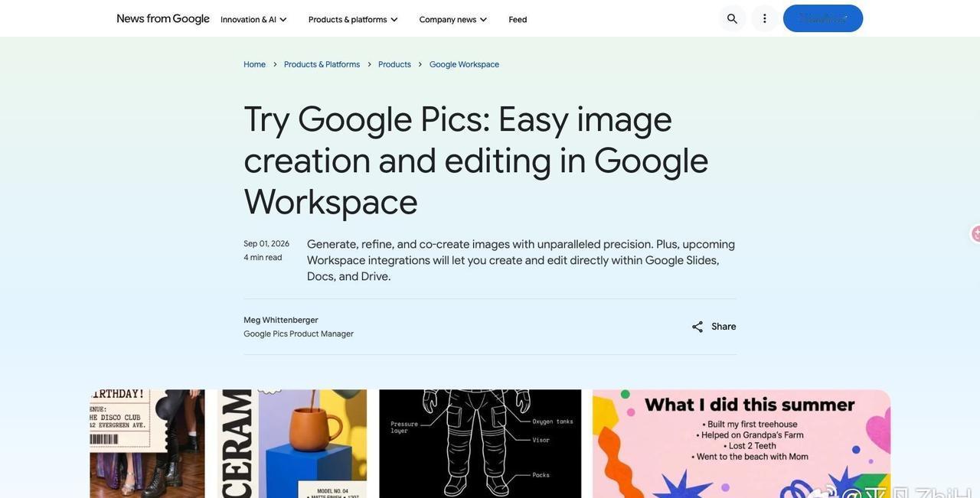Click author name Meg Whittenberger
Viewport: 980px width, 498px height.
click(281, 320)
